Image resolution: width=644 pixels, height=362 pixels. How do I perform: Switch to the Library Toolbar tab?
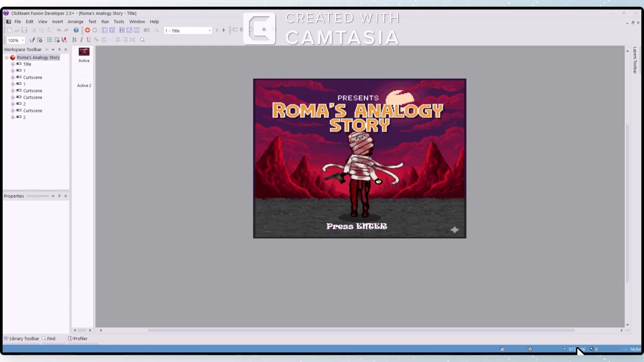[21, 339]
